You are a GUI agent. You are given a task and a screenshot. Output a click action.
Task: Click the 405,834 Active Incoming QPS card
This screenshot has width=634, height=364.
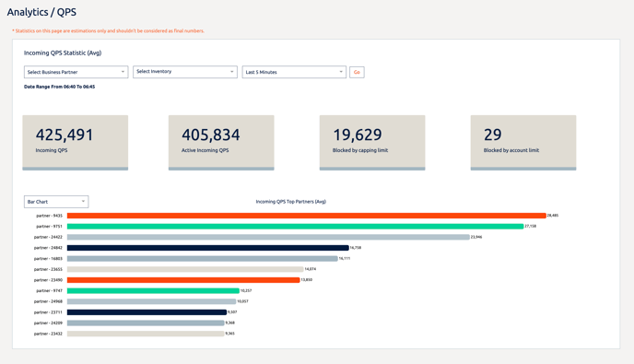pos(221,142)
